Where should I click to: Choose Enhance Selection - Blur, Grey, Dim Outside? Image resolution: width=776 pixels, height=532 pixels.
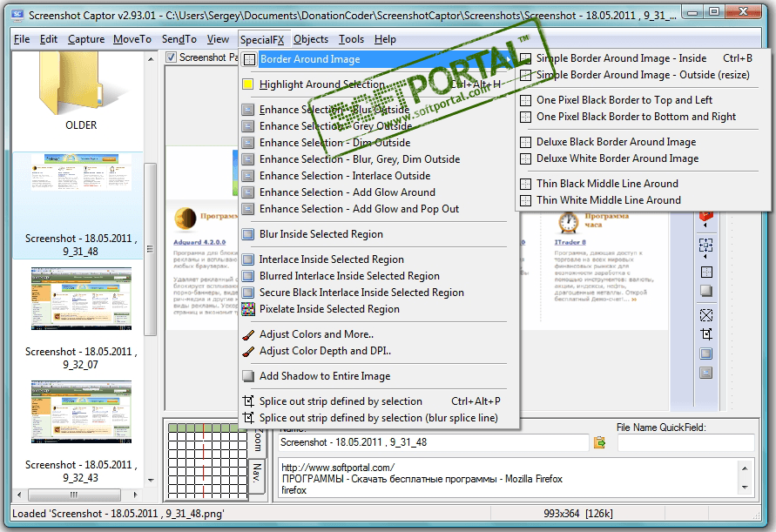coord(360,158)
